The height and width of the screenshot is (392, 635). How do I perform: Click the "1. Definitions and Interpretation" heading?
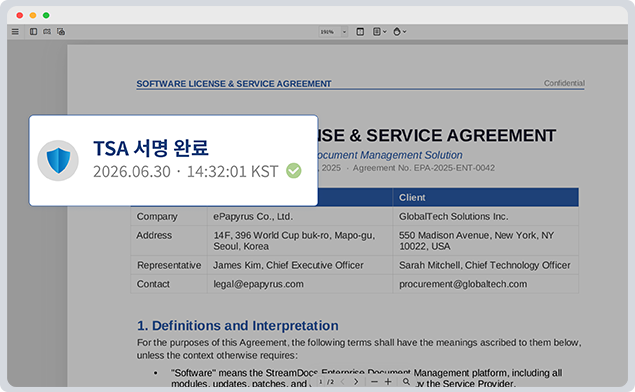(238, 326)
